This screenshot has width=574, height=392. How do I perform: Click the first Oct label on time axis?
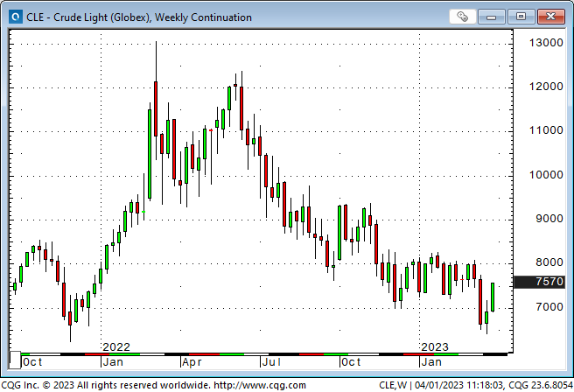tap(32, 362)
